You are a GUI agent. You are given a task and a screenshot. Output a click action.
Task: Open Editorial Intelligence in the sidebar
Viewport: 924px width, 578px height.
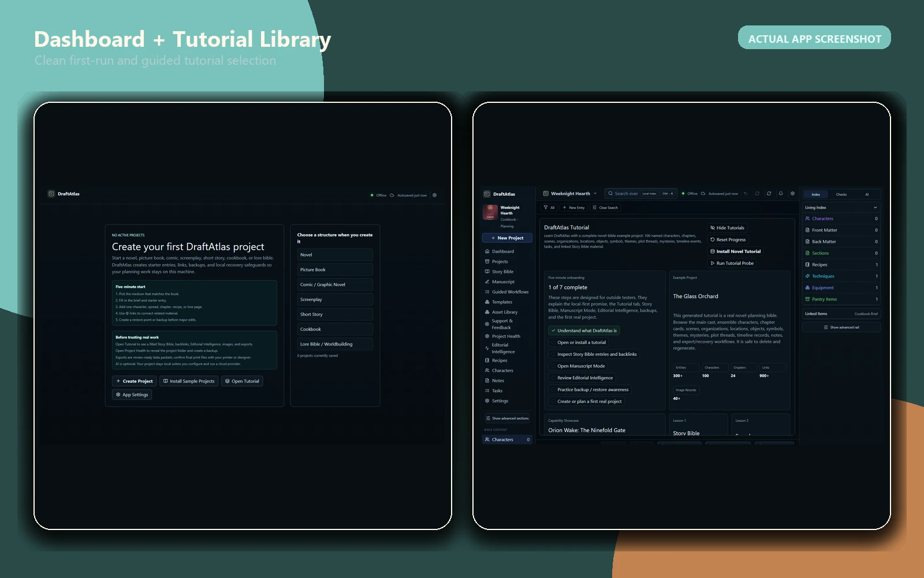[507, 349]
